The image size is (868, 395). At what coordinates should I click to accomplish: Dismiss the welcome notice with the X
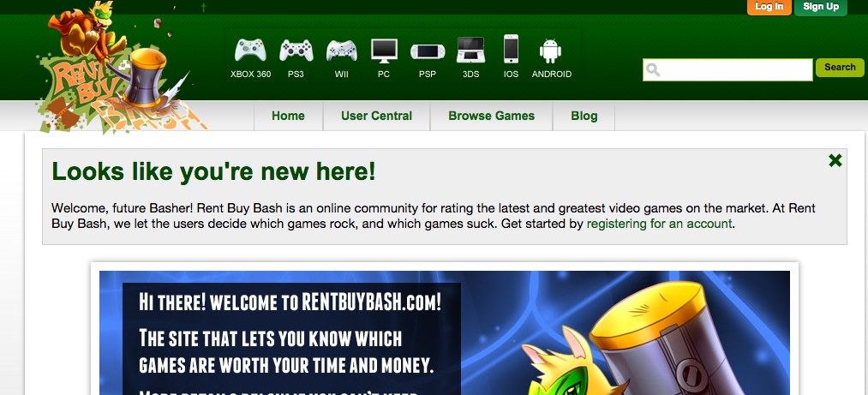(x=835, y=160)
